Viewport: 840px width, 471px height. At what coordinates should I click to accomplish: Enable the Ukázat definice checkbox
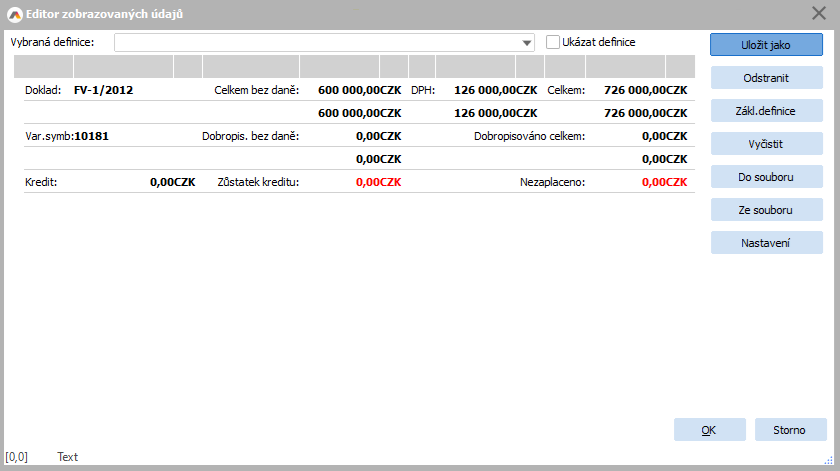click(x=553, y=42)
